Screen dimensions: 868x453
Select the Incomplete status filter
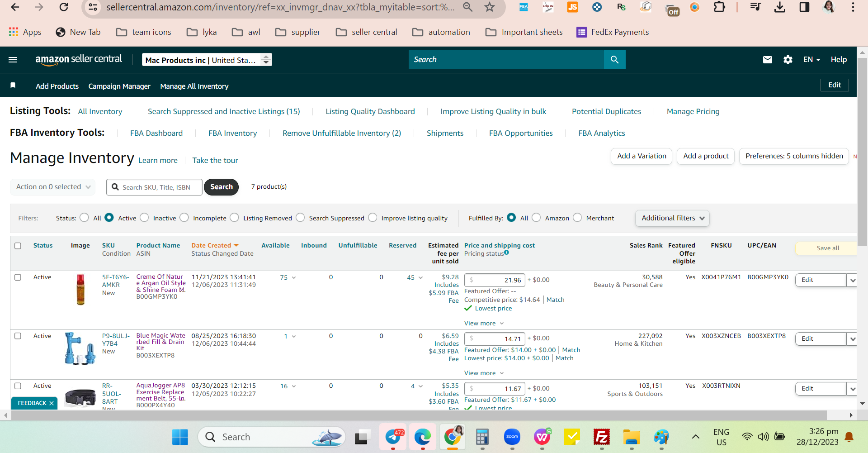[184, 218]
